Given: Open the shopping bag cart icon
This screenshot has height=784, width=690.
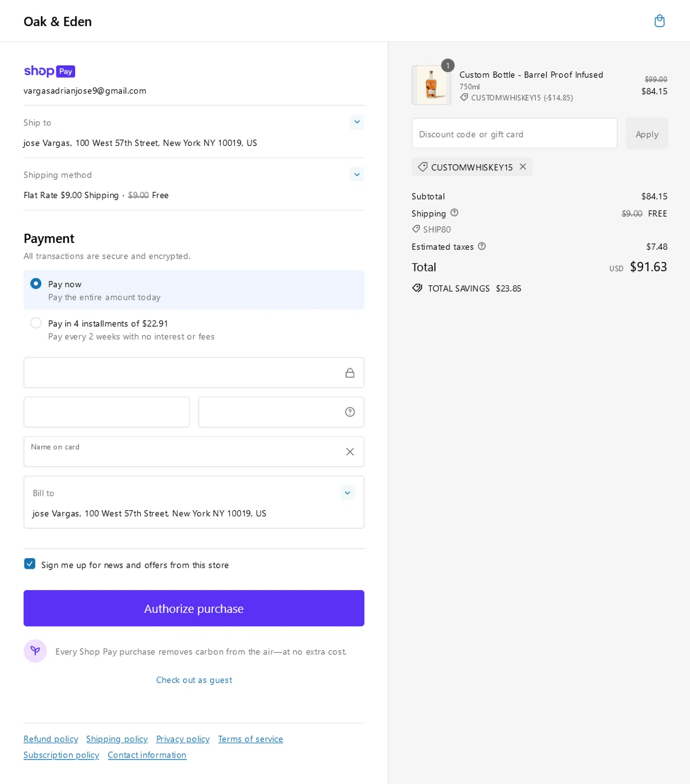Looking at the screenshot, I should point(659,21).
